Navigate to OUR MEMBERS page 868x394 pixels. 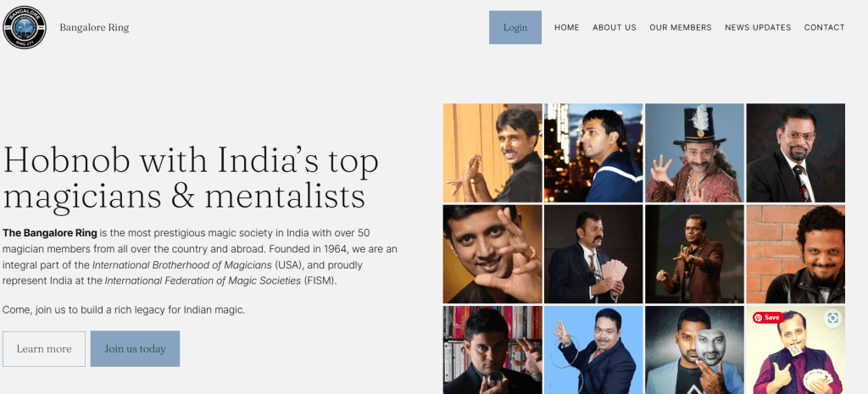pyautogui.click(x=681, y=27)
